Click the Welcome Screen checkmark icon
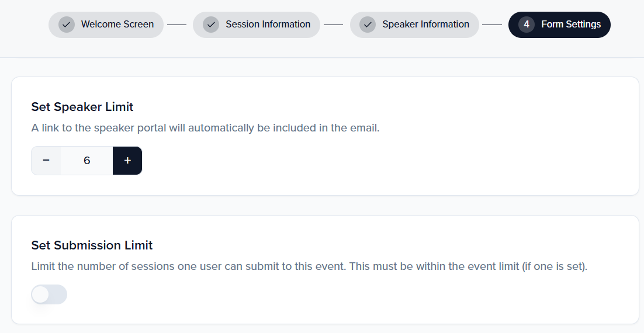The image size is (644, 333). tap(67, 25)
